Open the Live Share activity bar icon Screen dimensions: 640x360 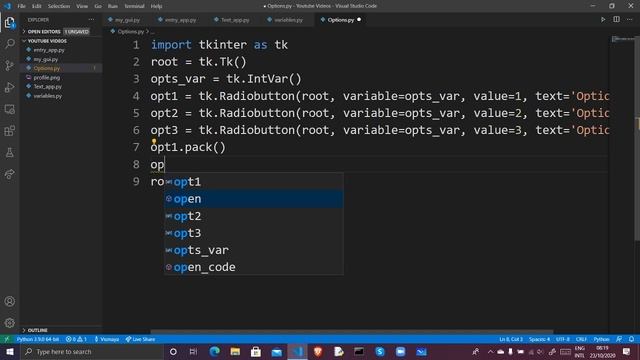(9, 174)
